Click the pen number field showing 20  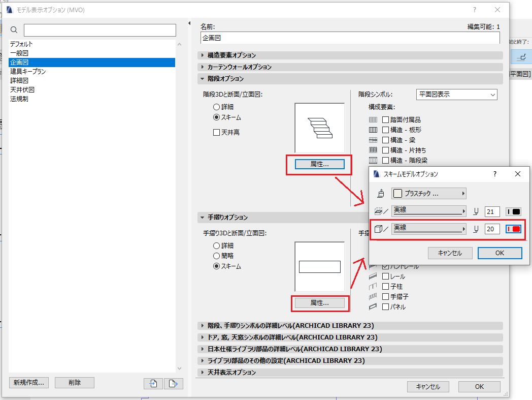click(492, 229)
